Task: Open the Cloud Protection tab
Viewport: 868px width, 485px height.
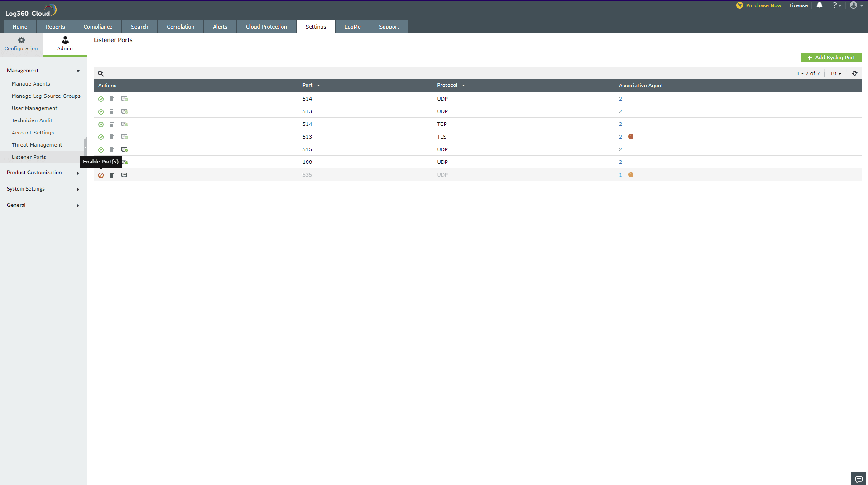Action: 266,27
